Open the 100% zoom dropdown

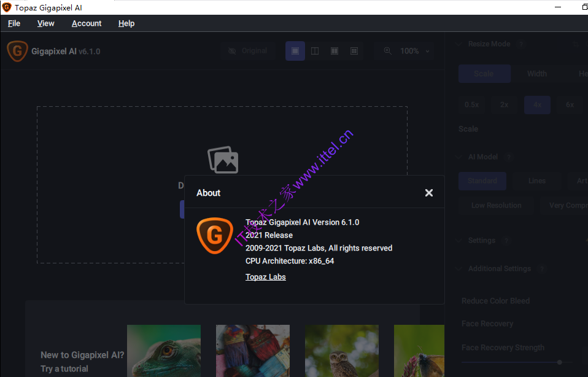pos(415,51)
